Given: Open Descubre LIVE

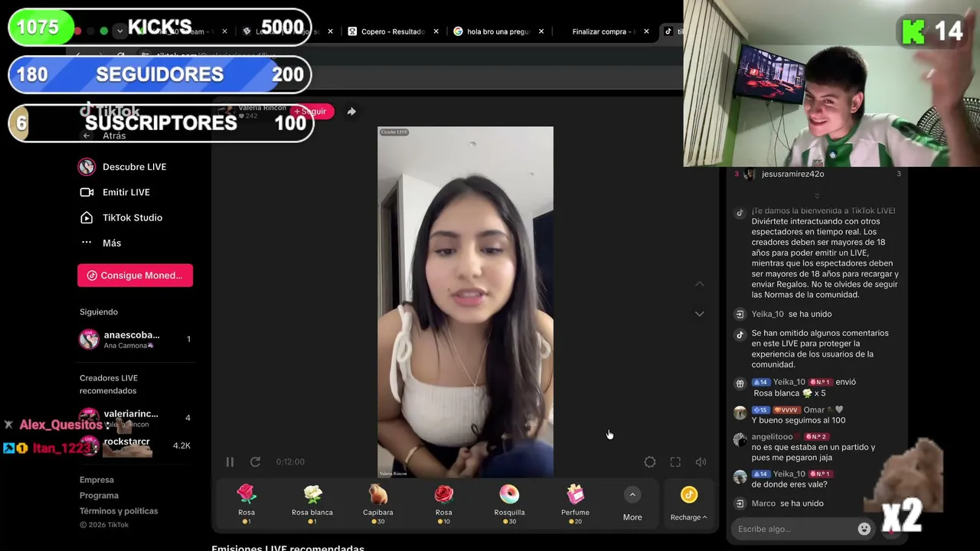Looking at the screenshot, I should click(x=123, y=167).
